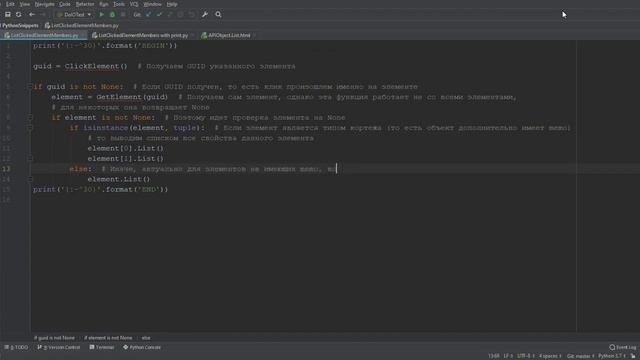
Task: Start debugging with the green bug icon
Action: coord(112,14)
